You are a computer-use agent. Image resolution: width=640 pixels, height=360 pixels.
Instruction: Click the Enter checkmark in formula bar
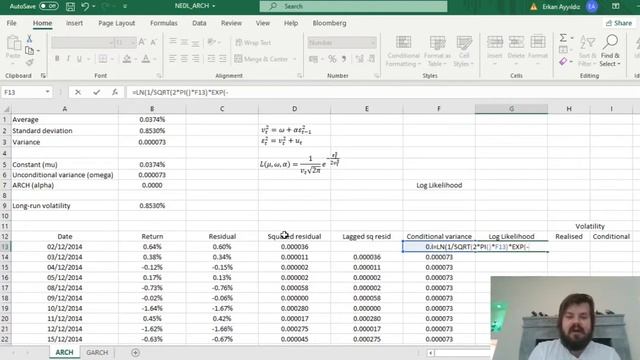click(96, 92)
